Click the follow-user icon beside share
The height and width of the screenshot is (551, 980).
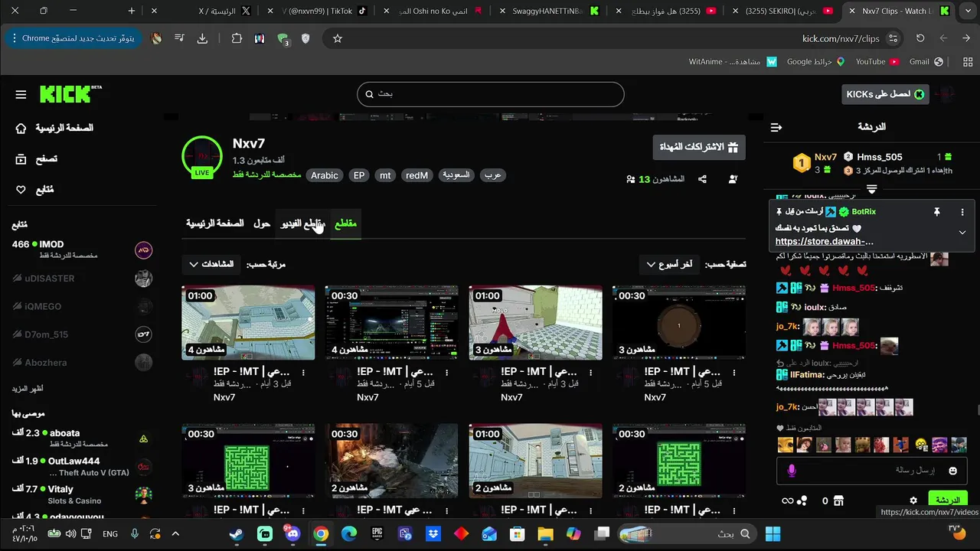click(x=733, y=179)
